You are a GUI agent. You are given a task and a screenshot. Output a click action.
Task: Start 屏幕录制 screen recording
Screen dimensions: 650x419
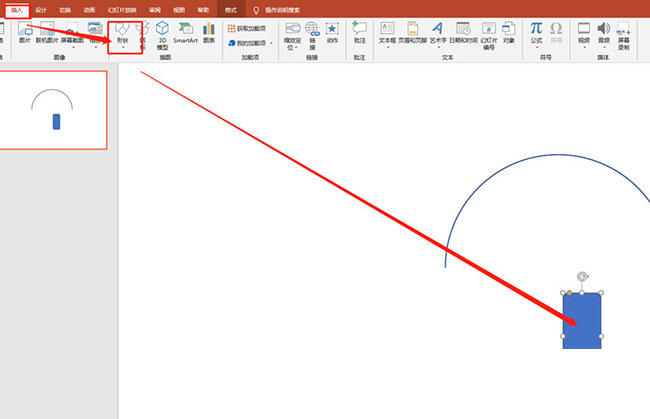(623, 36)
